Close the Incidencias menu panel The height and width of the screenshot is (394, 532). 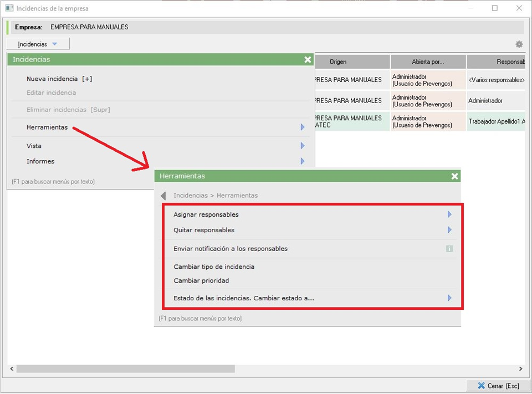coord(308,60)
